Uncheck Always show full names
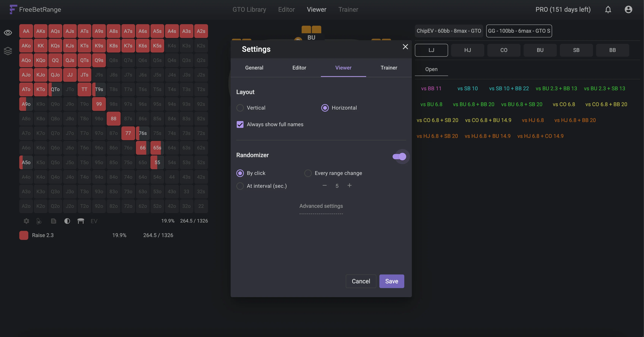Viewport: 644px width, 337px height. 240,124
